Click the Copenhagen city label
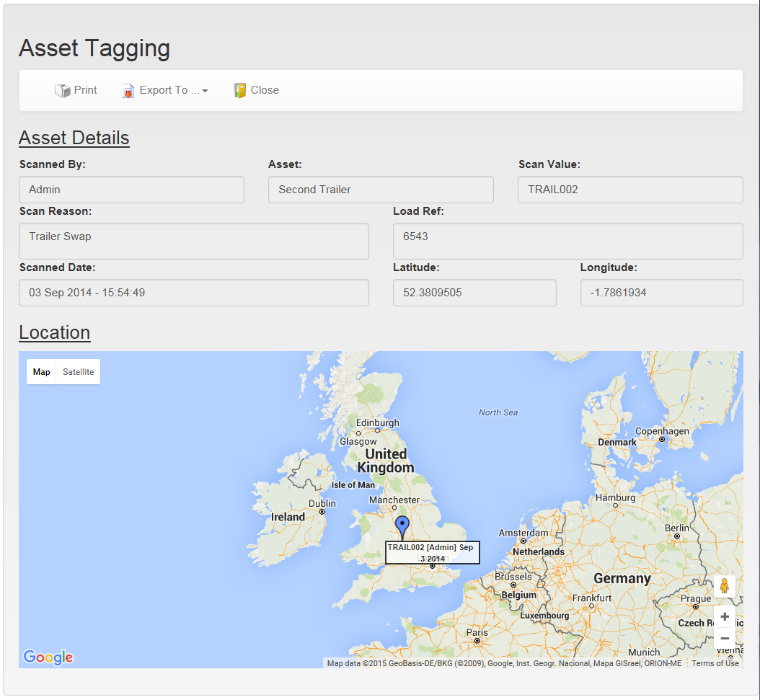The width and height of the screenshot is (760, 700). [662, 431]
